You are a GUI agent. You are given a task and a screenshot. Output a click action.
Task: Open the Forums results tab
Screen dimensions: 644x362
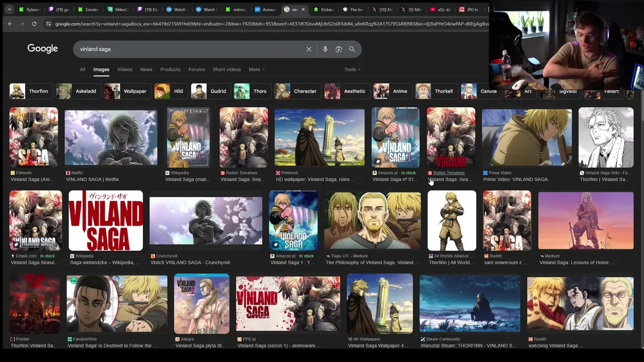pyautogui.click(x=196, y=69)
